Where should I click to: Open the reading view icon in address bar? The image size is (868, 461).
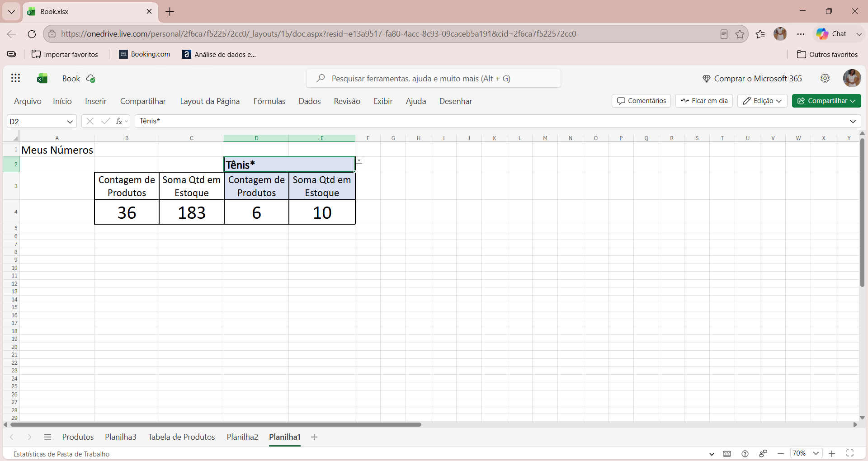click(x=724, y=34)
